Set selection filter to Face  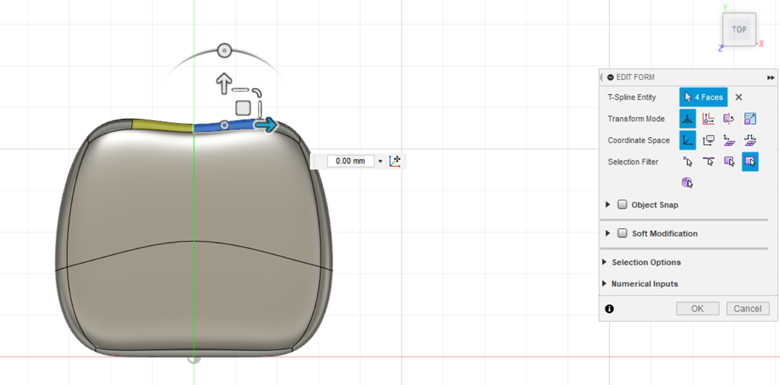click(x=729, y=162)
